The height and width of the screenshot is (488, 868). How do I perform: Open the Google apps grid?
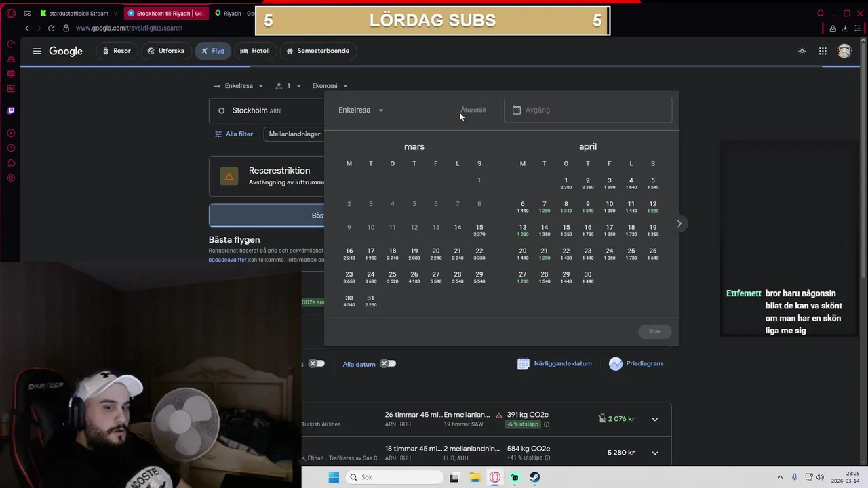(x=823, y=51)
